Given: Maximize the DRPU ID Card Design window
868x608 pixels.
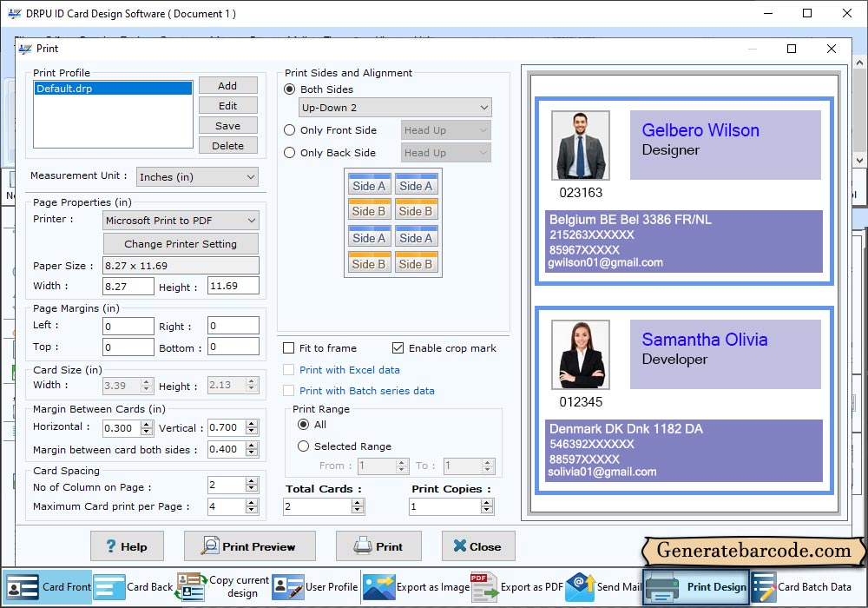Looking at the screenshot, I should (x=807, y=13).
